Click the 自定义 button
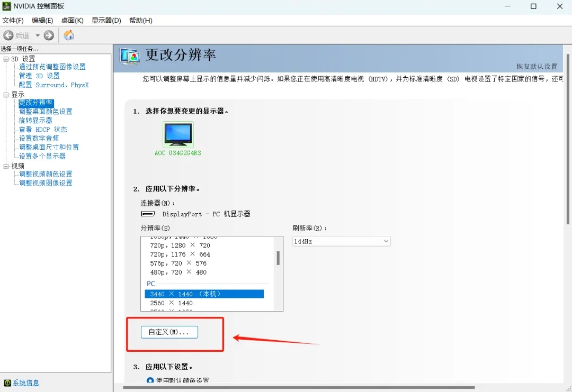Viewport: 572px width, 392px height. click(169, 332)
